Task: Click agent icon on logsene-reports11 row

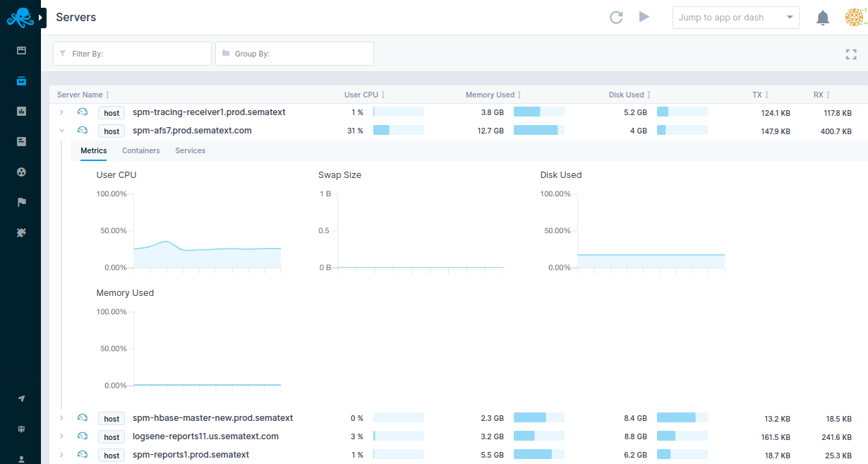Action: [x=83, y=436]
